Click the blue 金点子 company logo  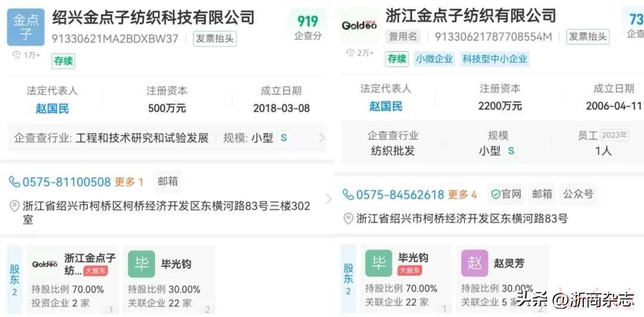(26, 27)
